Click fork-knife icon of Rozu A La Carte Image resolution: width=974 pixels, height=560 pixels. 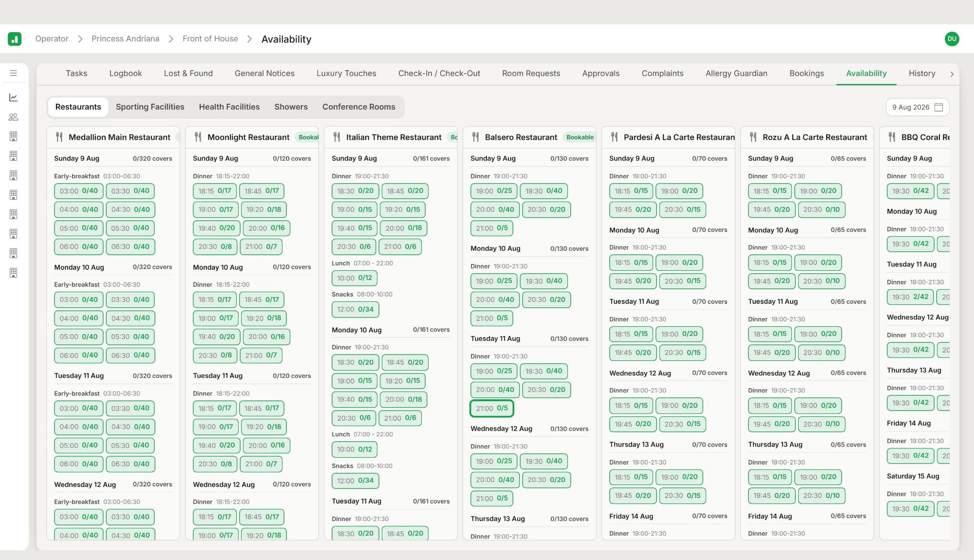pos(753,137)
